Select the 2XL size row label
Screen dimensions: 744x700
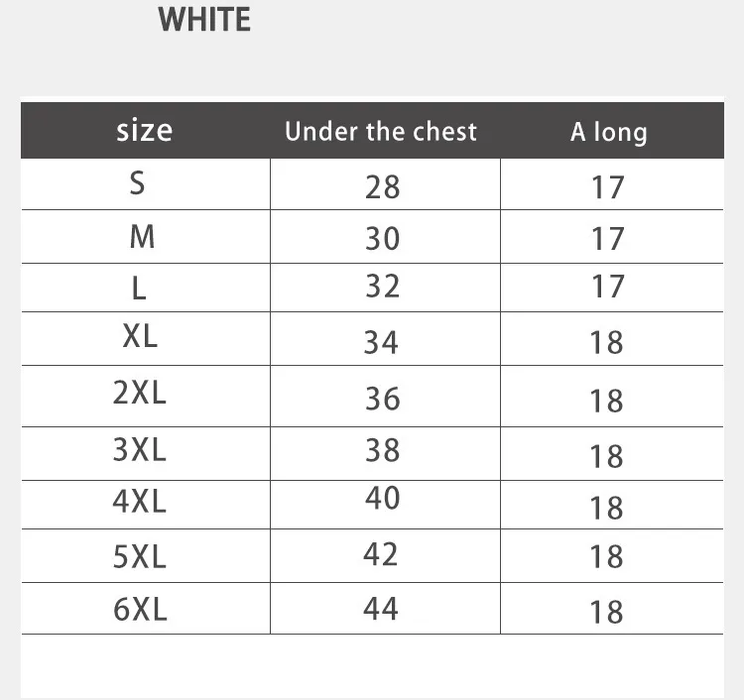(140, 393)
